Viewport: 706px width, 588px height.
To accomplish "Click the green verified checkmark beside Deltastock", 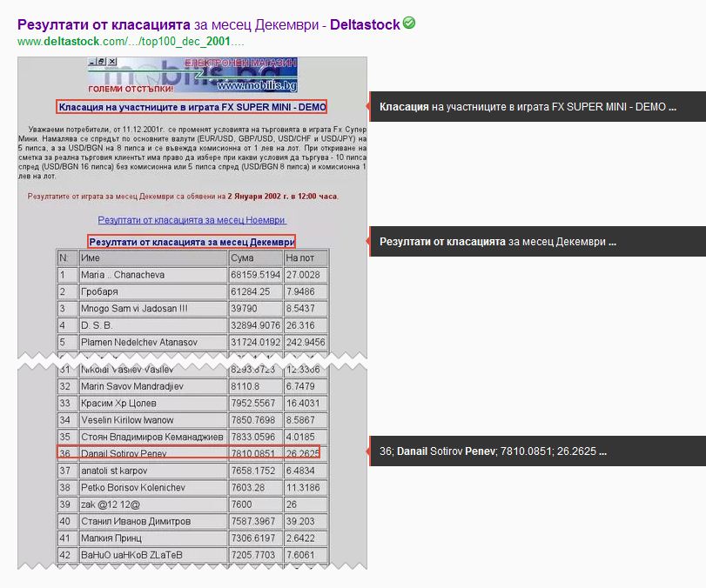I will pos(409,23).
